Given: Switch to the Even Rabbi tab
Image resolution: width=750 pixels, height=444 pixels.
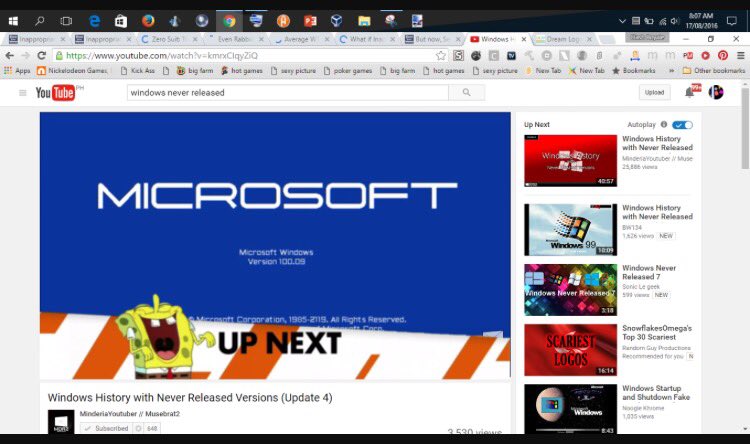Looking at the screenshot, I should pyautogui.click(x=234, y=39).
